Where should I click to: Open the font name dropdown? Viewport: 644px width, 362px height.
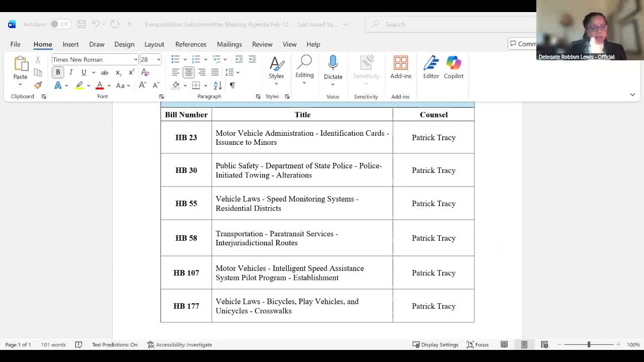[x=135, y=59]
